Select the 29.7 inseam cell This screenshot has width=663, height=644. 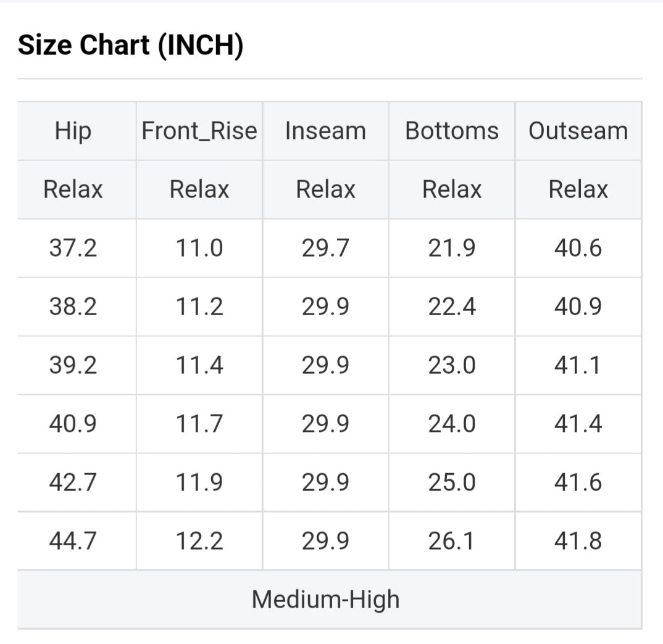[x=325, y=248]
